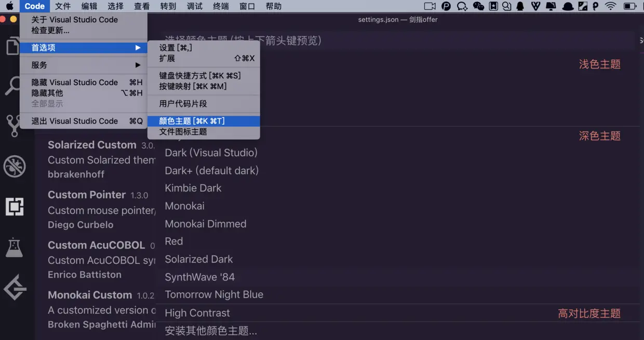Open the Debug view (crossed bug icon)
644x340 pixels.
click(x=15, y=166)
